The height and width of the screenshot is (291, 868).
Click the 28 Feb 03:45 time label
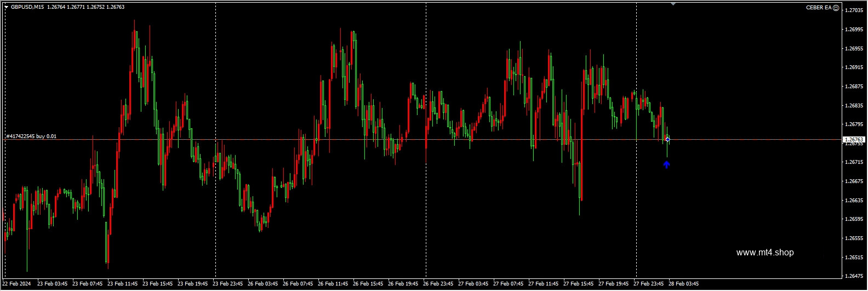[x=684, y=284]
